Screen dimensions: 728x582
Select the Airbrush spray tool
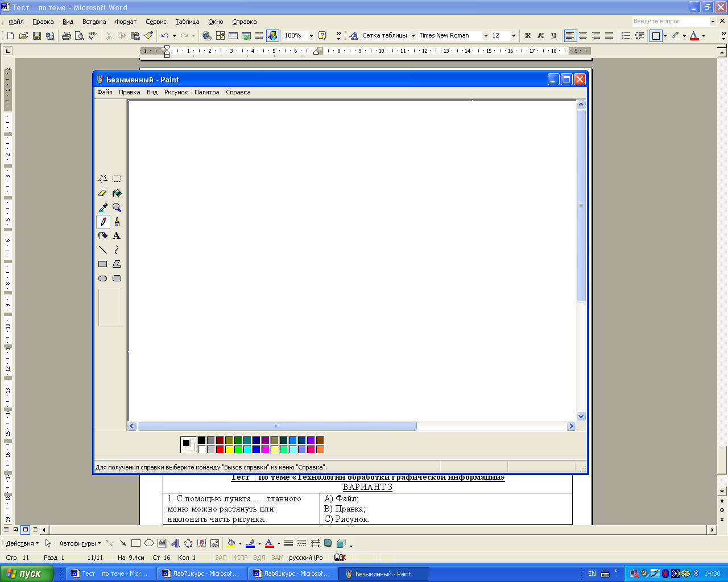click(103, 236)
